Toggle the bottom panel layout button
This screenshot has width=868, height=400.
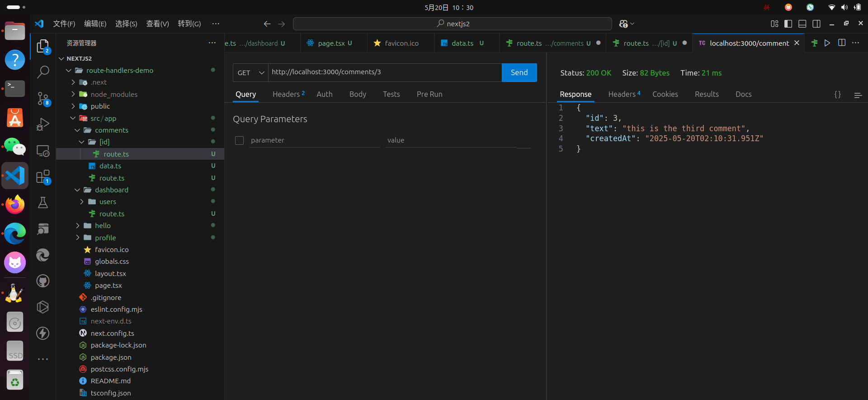click(x=802, y=24)
